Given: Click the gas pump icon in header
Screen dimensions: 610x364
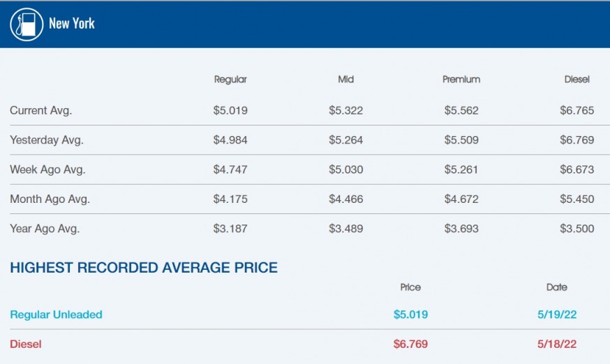Looking at the screenshot, I should click(x=27, y=24).
